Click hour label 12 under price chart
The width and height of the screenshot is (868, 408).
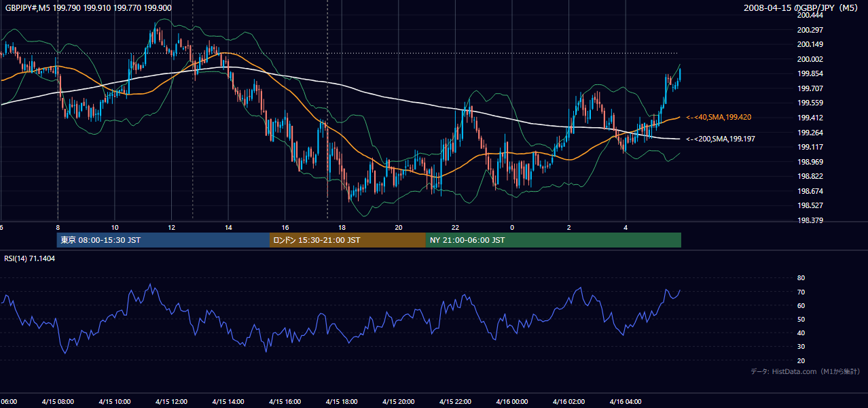pyautogui.click(x=172, y=227)
